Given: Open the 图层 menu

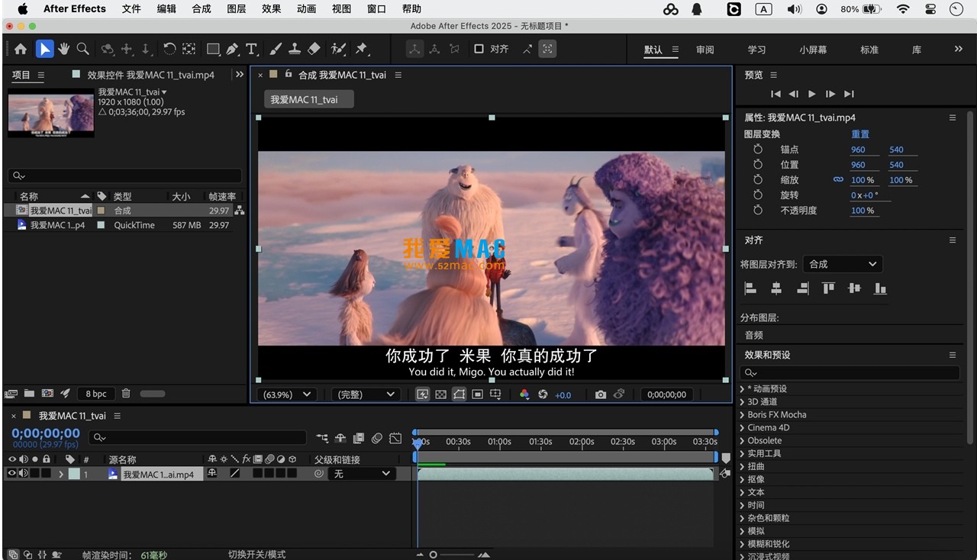Looking at the screenshot, I should pyautogui.click(x=237, y=9).
